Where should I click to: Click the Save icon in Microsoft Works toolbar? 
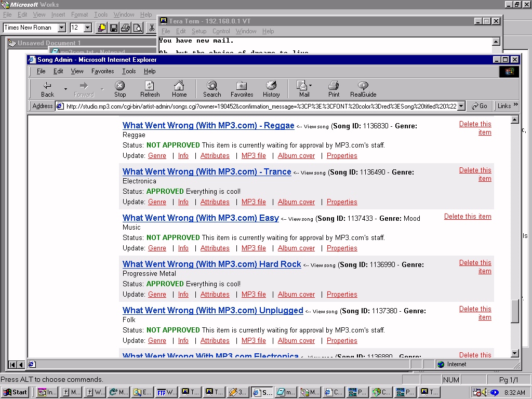coord(114,28)
